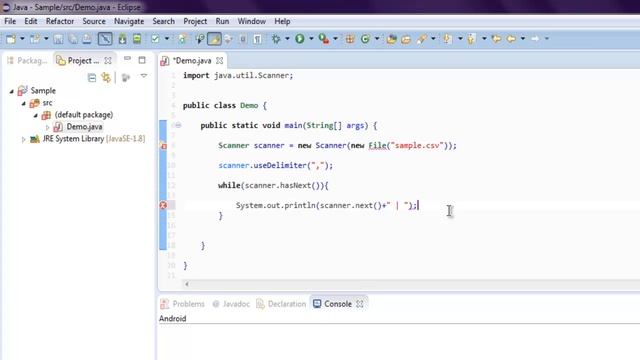
Task: Click the error marker beside the println line
Action: point(163,205)
